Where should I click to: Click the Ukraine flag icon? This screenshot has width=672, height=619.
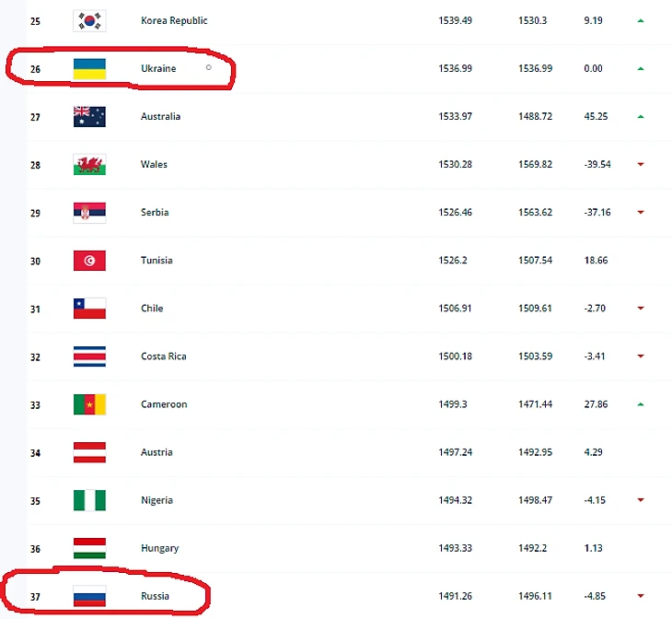click(x=89, y=69)
